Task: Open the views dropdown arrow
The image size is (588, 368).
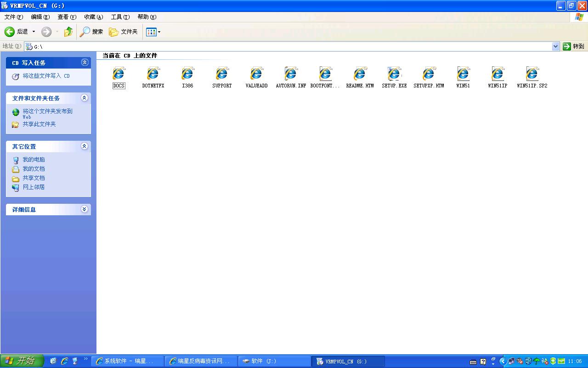Action: click(x=159, y=32)
